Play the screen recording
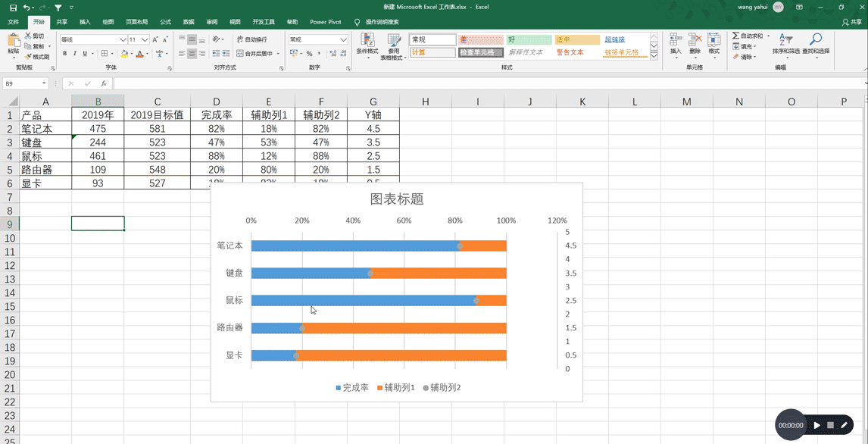Screen dimensions: 868x444 [x=817, y=425]
